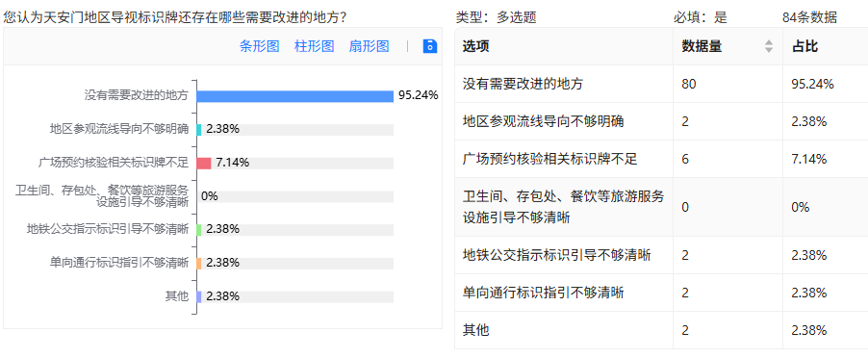This screenshot has width=868, height=358.
Task: Sort by the 数据量 column arrows
Action: coord(768,46)
